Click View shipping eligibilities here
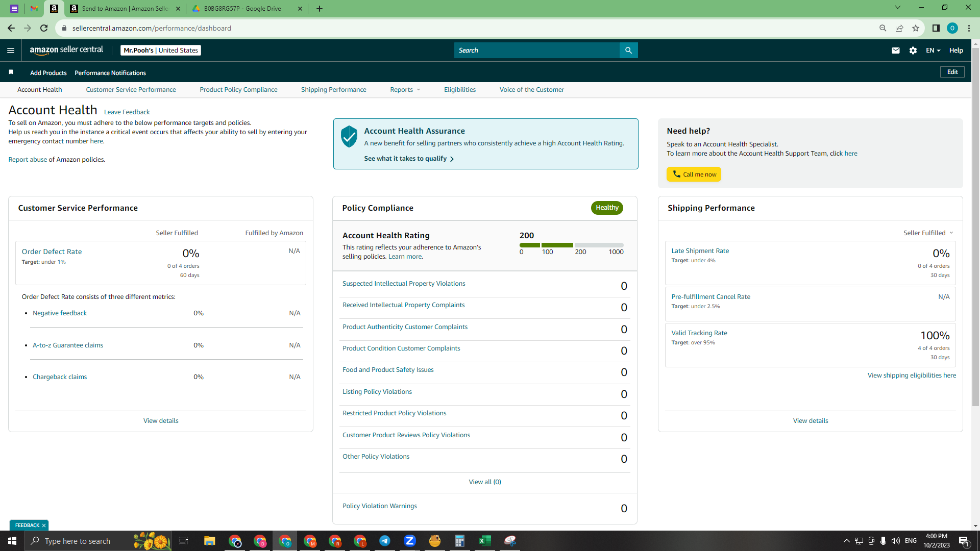The image size is (980, 551). [912, 375]
